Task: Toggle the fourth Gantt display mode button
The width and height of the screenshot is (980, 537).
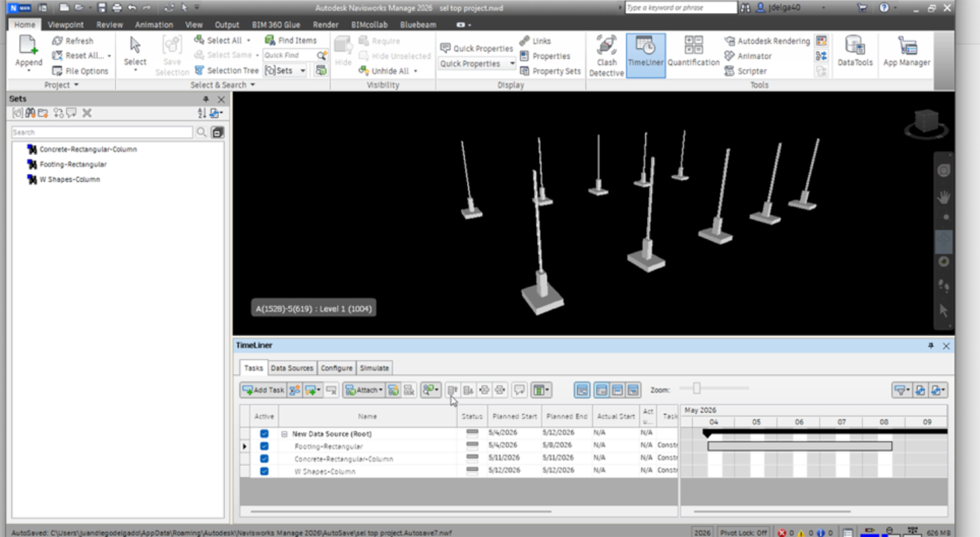Action: pyautogui.click(x=633, y=390)
